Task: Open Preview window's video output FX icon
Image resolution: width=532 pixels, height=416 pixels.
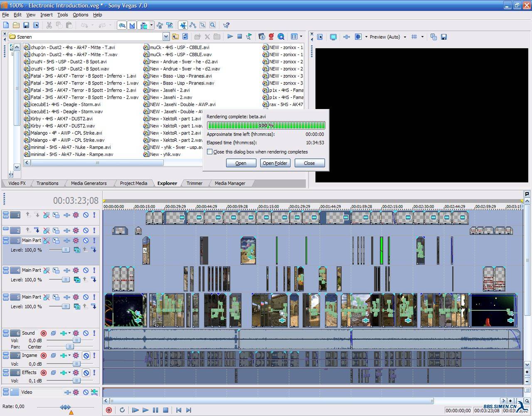Action: pyautogui.click(x=347, y=37)
